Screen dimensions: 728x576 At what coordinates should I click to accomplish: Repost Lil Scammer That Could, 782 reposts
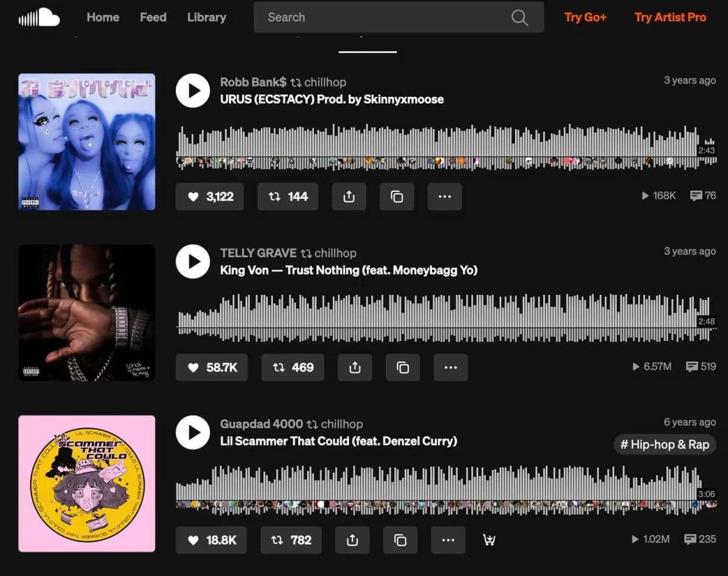coord(291,540)
